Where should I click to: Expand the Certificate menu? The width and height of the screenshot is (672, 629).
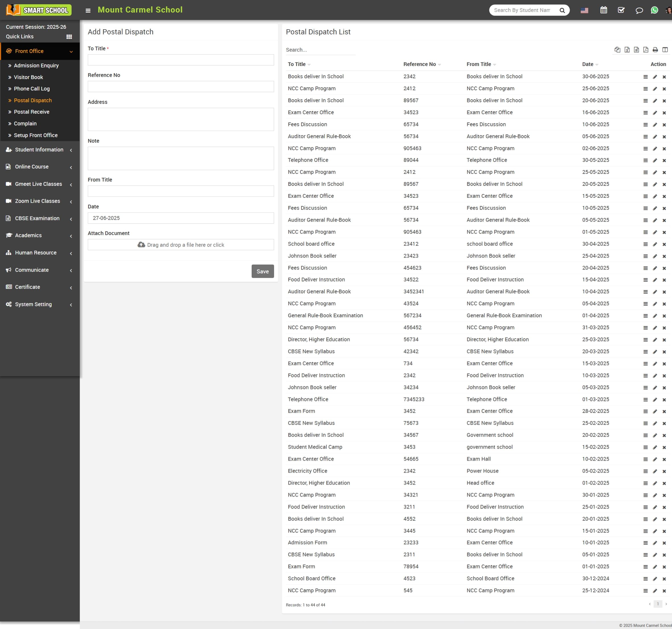[x=40, y=287]
